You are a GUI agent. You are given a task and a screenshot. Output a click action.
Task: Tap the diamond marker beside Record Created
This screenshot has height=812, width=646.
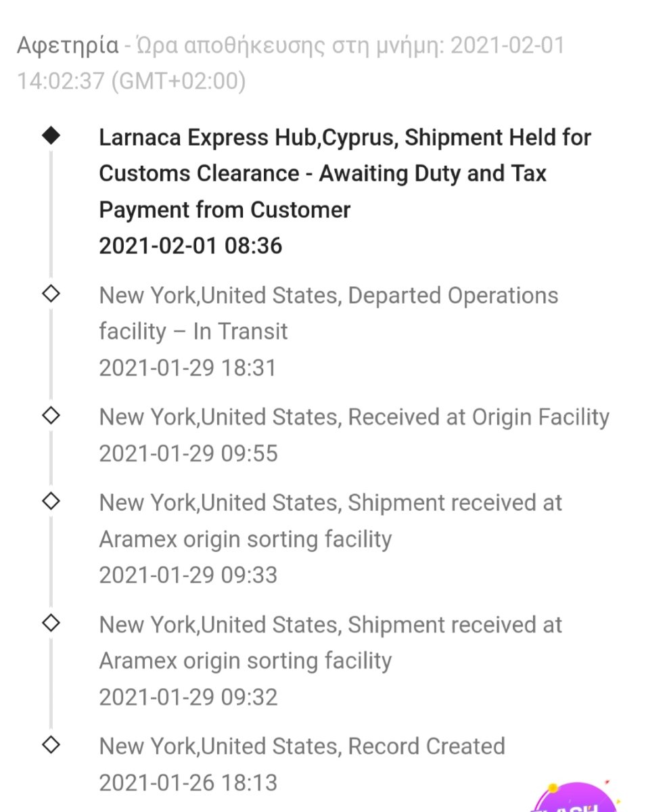tap(51, 744)
